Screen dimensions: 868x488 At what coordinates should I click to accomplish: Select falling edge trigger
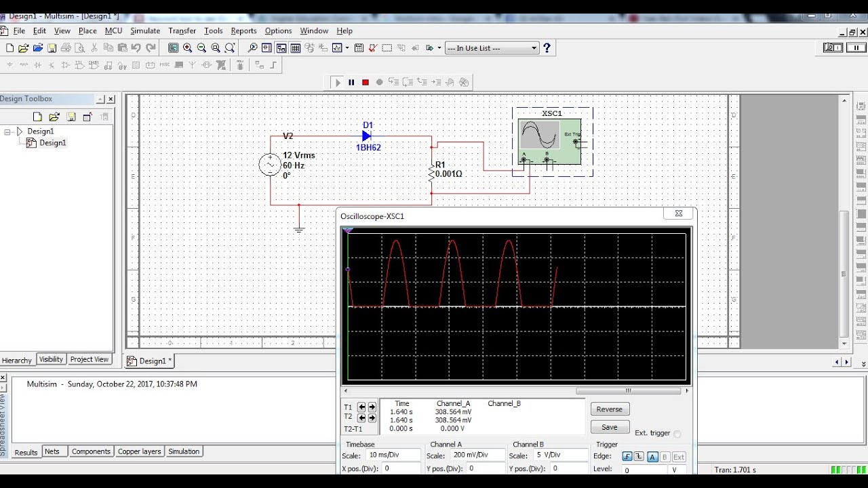pyautogui.click(x=638, y=457)
